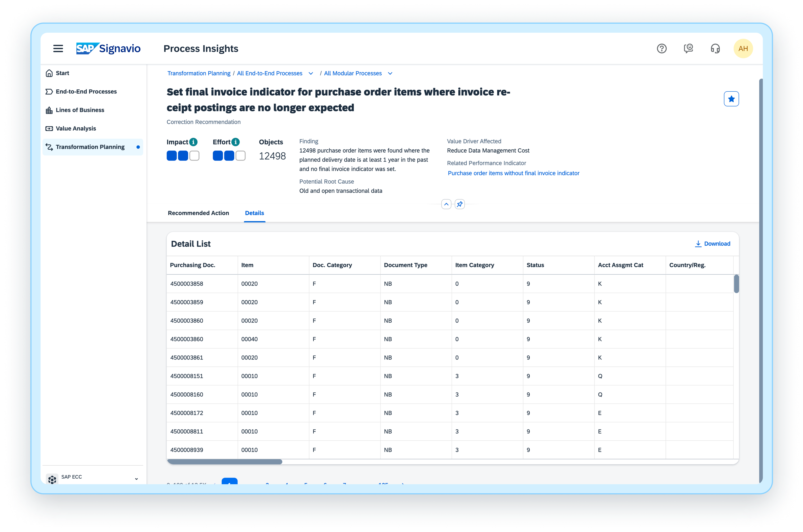Select Value Analysis in sidebar
The width and height of the screenshot is (803, 532).
point(76,129)
